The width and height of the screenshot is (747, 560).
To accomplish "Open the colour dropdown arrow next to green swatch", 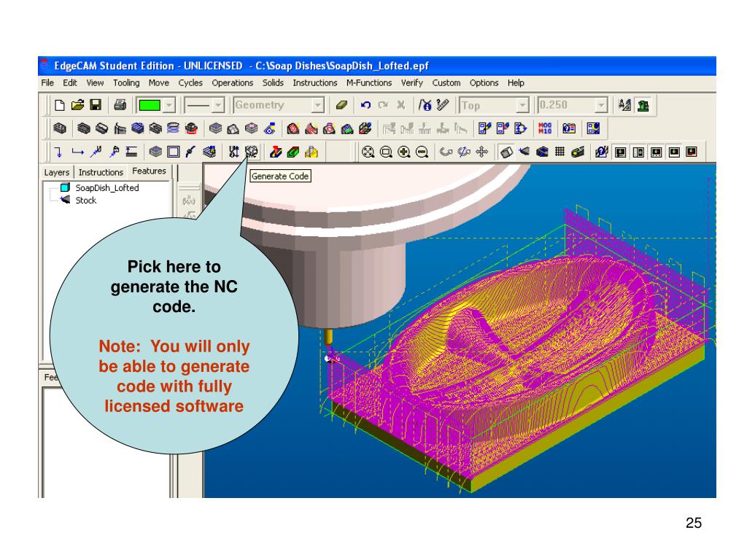I will [169, 105].
